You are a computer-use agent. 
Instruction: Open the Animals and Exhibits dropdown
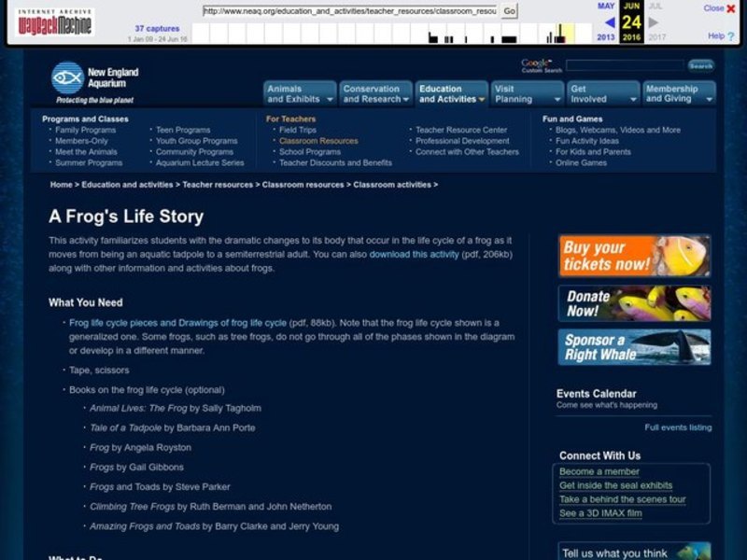click(x=297, y=91)
